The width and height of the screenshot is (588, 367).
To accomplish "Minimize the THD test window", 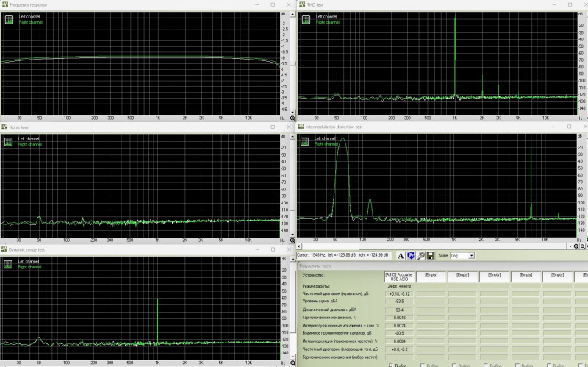I will click(554, 4).
